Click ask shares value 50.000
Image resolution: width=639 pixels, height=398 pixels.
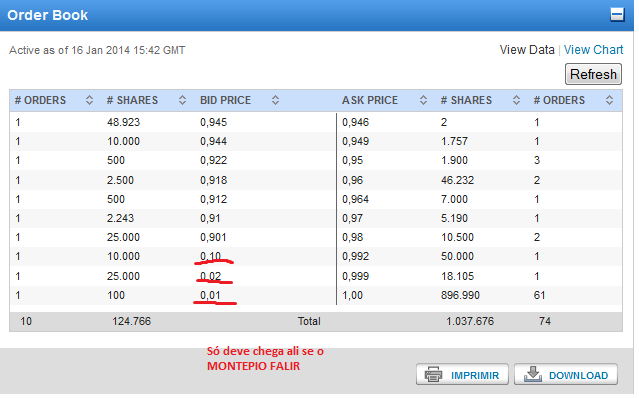coord(457,256)
